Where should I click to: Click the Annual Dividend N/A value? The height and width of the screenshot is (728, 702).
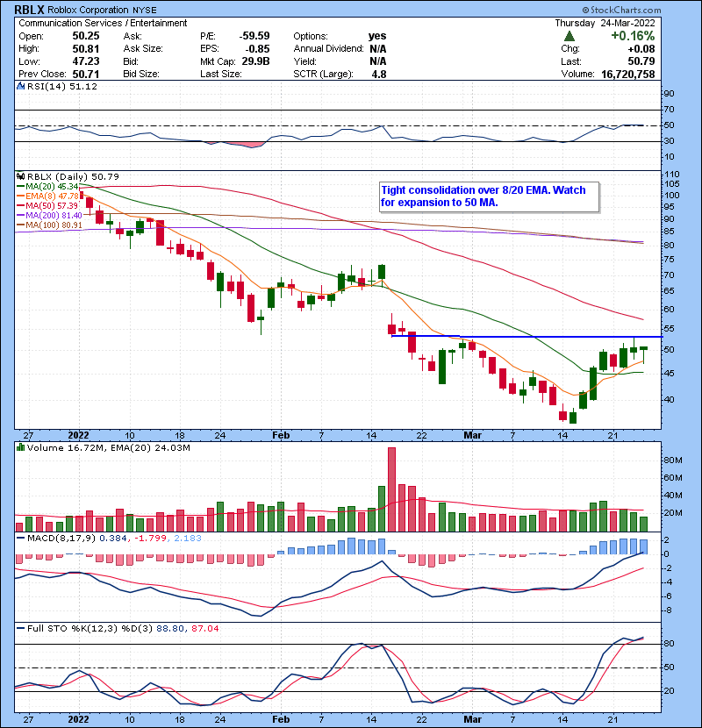(377, 49)
